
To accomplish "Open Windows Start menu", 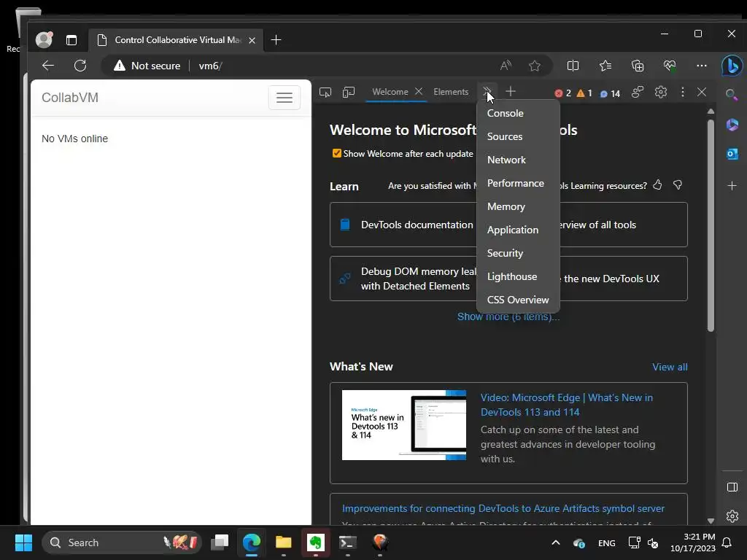I will point(23,542).
